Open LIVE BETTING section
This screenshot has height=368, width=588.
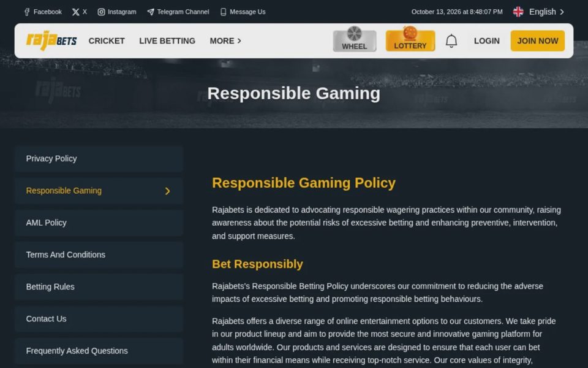click(x=167, y=41)
